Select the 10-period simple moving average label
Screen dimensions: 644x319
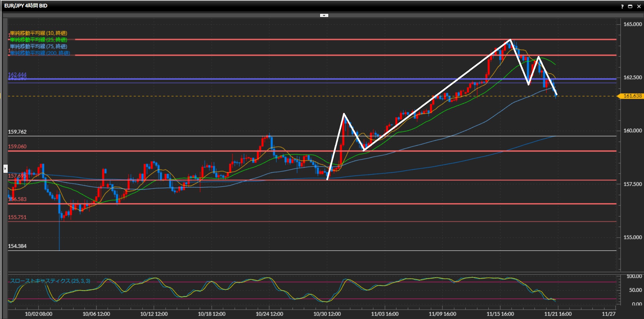(39, 33)
